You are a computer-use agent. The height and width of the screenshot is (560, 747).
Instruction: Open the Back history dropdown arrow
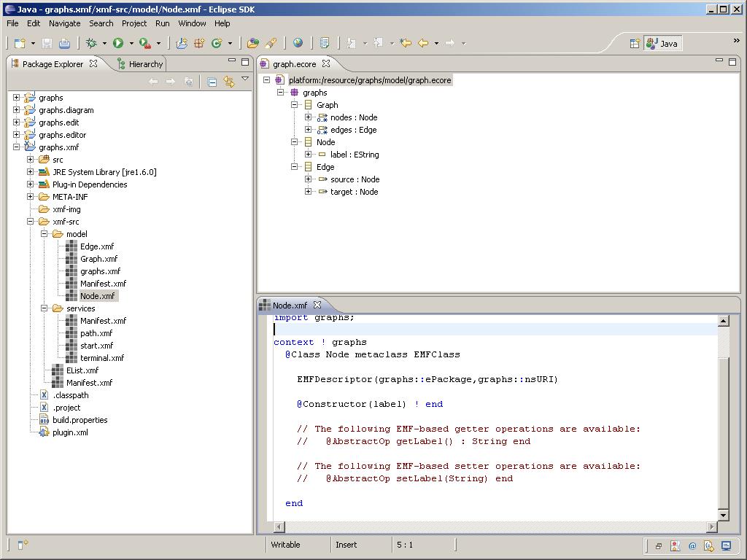tap(436, 43)
